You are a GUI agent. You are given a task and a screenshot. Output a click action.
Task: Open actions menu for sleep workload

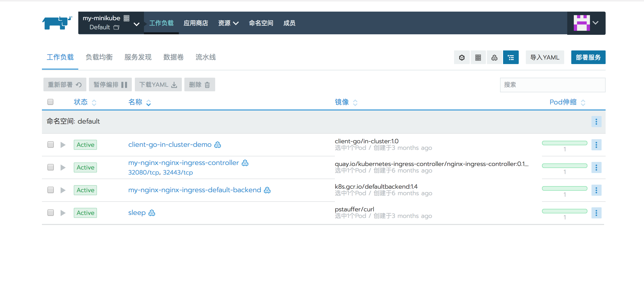(596, 213)
